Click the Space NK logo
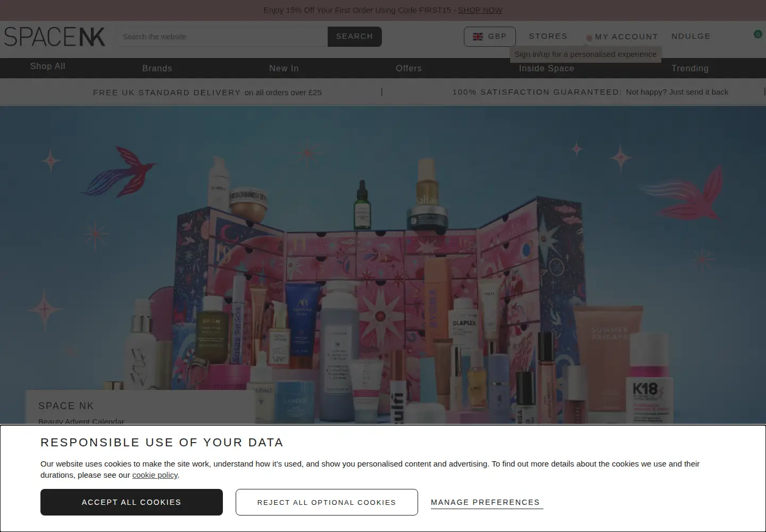The width and height of the screenshot is (766, 532). [55, 37]
